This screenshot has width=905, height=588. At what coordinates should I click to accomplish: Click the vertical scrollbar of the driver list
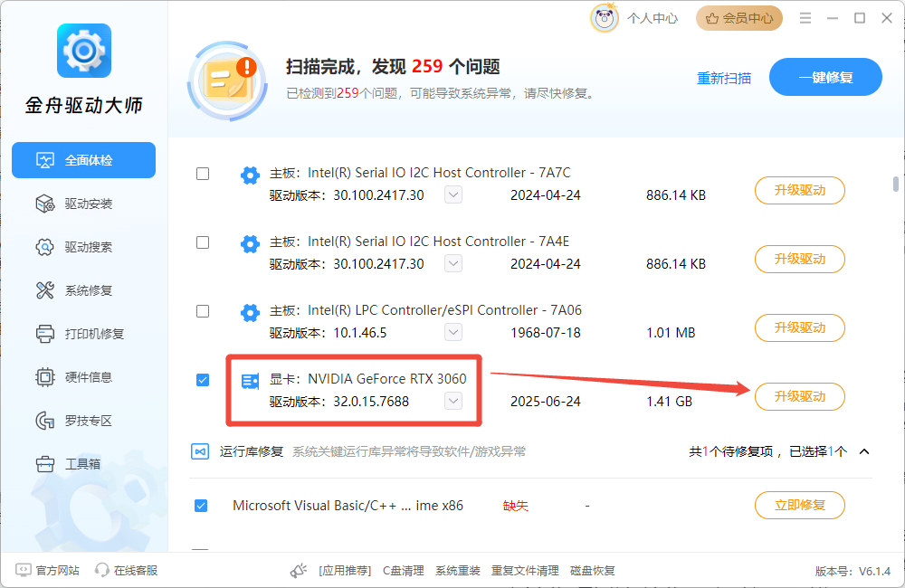895,185
